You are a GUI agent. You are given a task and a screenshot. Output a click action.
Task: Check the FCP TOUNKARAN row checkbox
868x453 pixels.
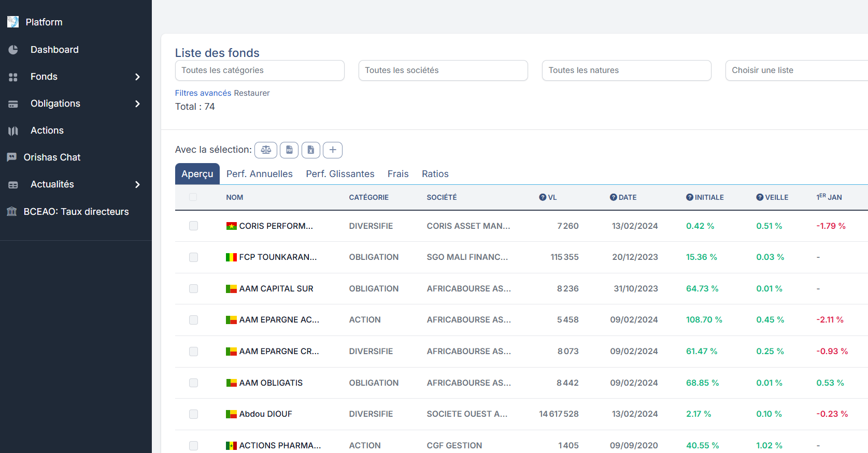pyautogui.click(x=193, y=257)
